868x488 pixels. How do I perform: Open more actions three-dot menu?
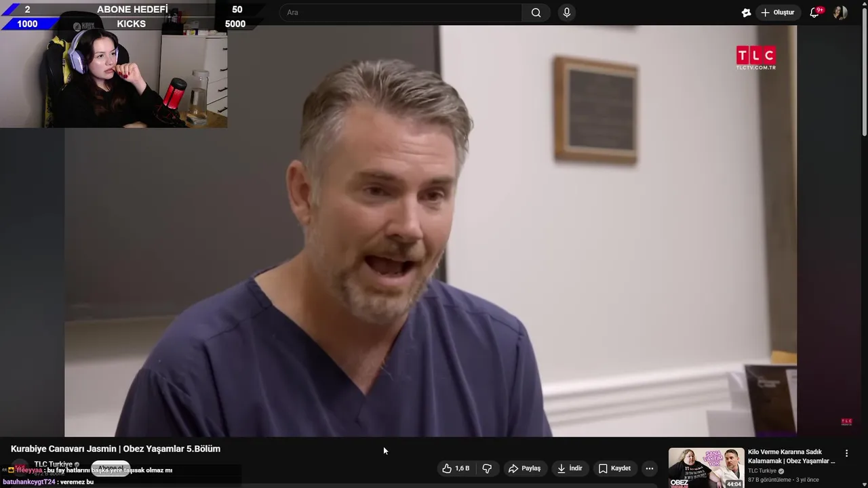650,468
